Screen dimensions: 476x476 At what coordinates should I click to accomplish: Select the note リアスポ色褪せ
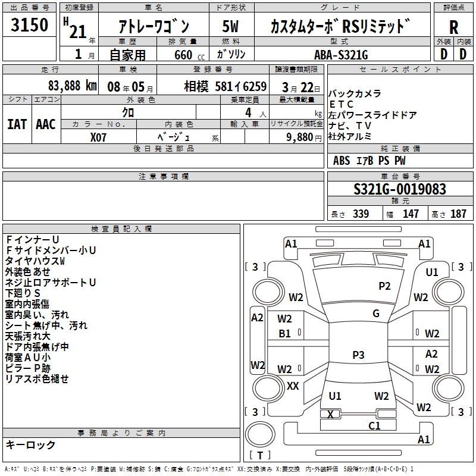tap(37, 379)
